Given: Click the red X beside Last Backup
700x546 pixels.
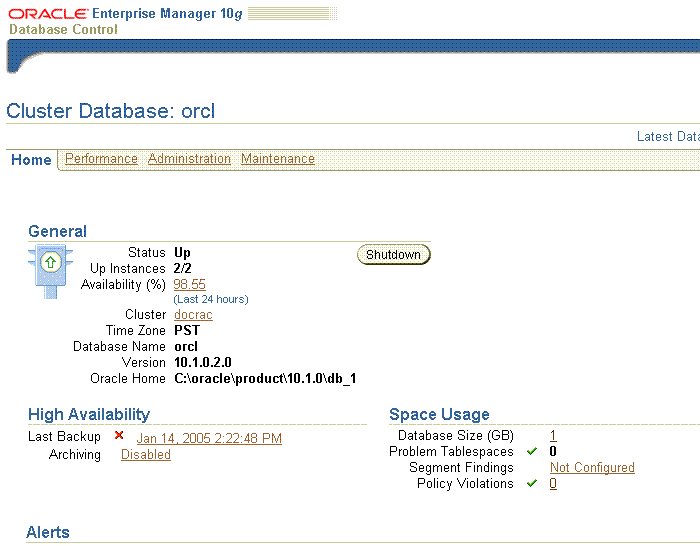Looking at the screenshot, I should (x=119, y=436).
